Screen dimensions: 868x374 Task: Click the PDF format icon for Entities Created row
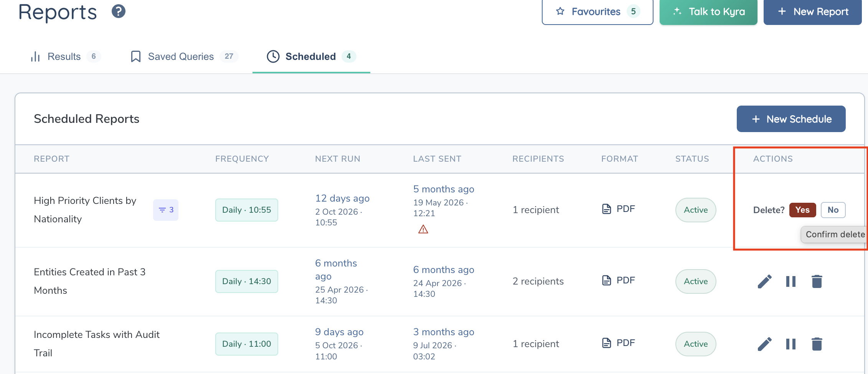pos(607,280)
